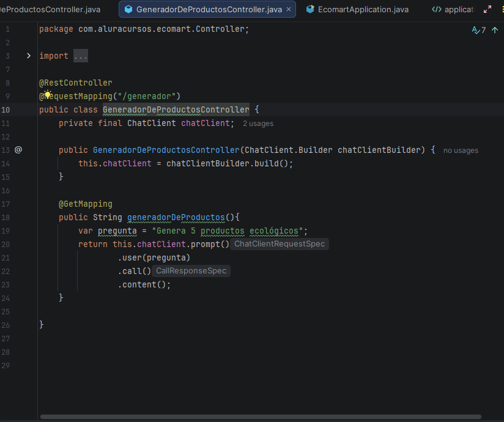Click the typo warnings indicator showing 7

pyautogui.click(x=478, y=29)
